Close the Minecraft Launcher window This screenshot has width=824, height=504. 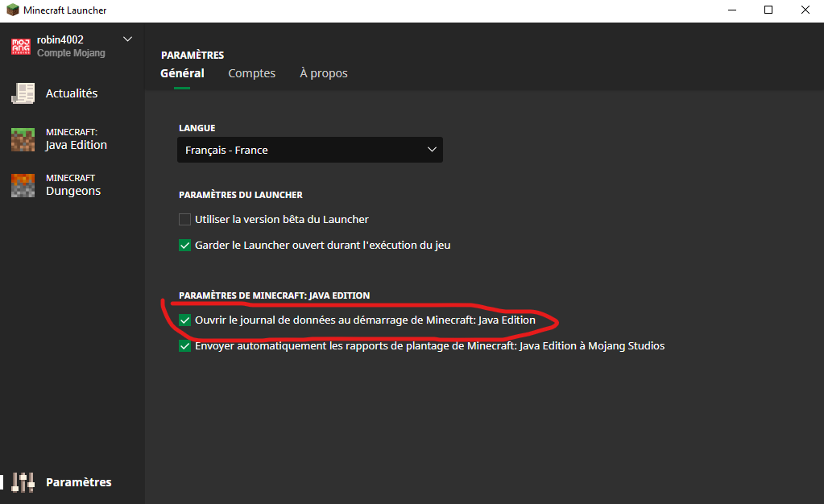tap(805, 10)
